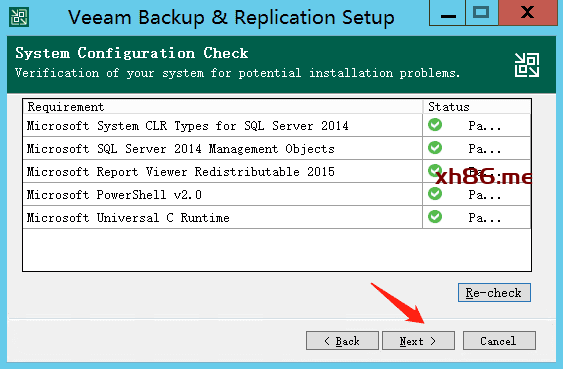Viewport: 563px width, 369px height.
Task: Click green check for SQL Management Objects row
Action: click(435, 148)
